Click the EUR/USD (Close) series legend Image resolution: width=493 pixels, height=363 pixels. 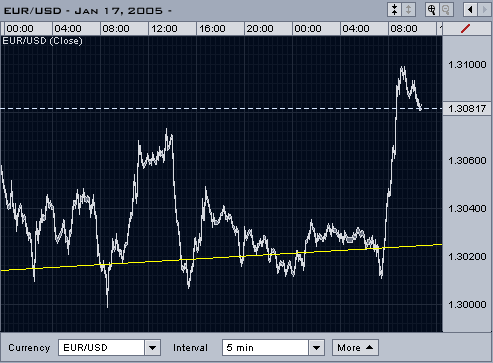42,41
